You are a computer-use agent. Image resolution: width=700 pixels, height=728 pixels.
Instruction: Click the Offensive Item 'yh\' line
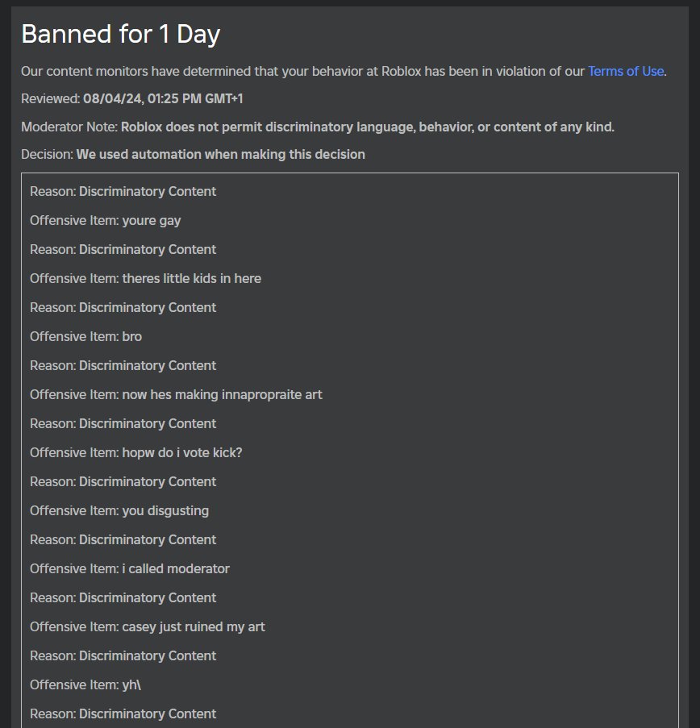pyautogui.click(x=85, y=684)
